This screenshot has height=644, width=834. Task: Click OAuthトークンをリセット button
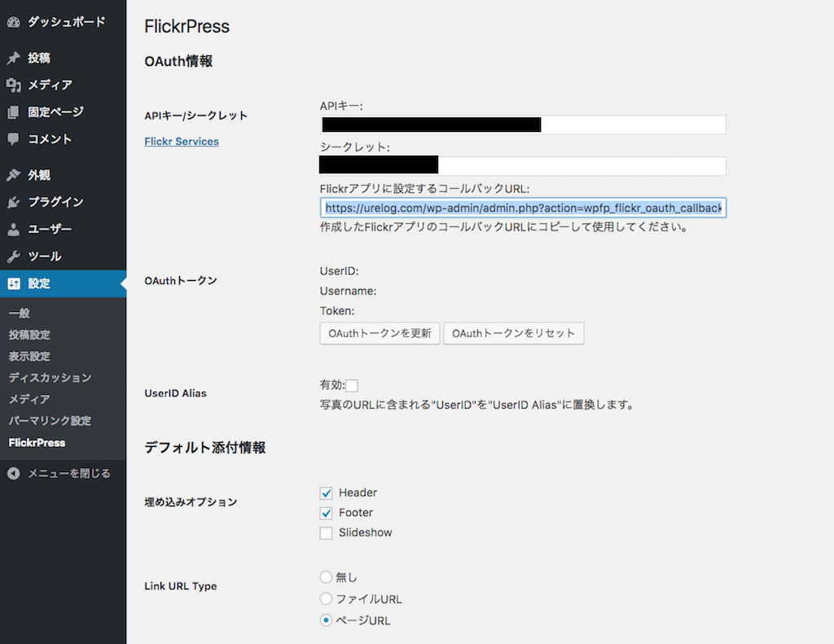(x=514, y=334)
